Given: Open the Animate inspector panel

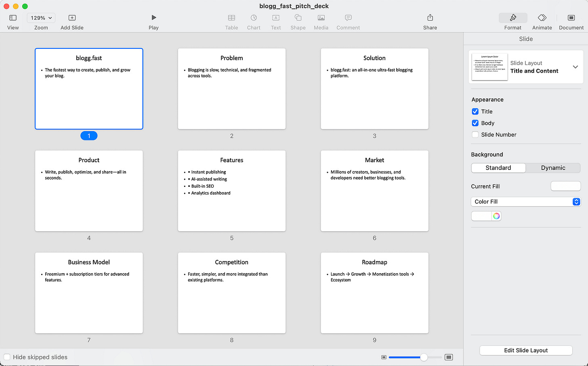Looking at the screenshot, I should pos(542,18).
